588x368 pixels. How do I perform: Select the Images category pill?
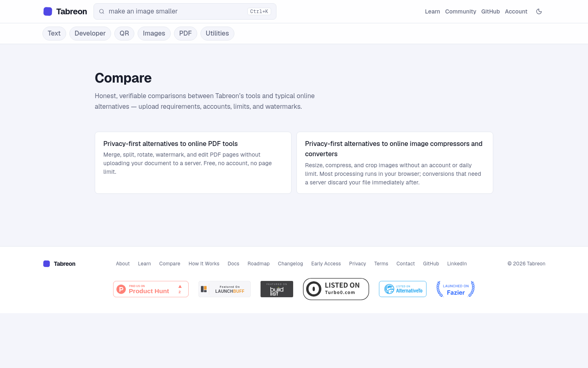tap(154, 34)
